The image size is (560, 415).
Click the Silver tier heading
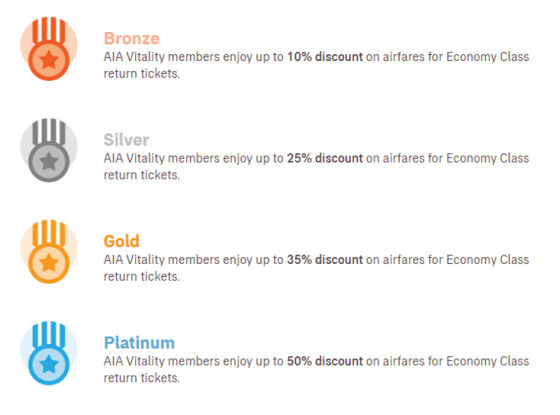click(x=126, y=140)
